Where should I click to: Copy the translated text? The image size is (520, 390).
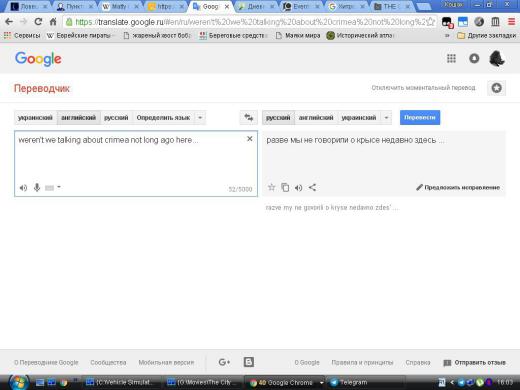[285, 188]
